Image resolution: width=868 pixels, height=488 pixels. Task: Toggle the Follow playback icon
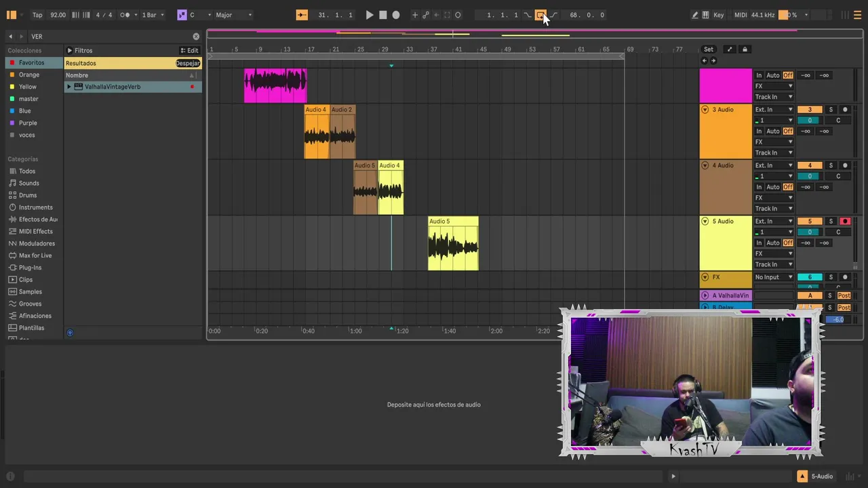click(x=302, y=15)
